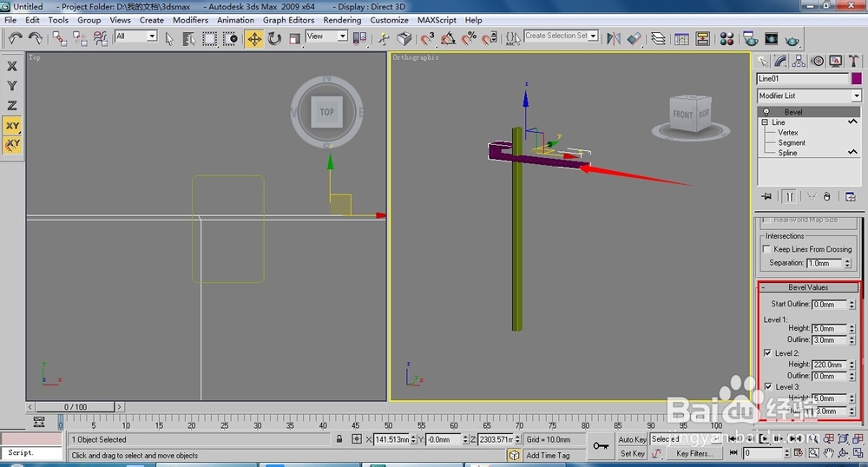
Task: Open the Layer Manager icon
Action: click(x=658, y=38)
